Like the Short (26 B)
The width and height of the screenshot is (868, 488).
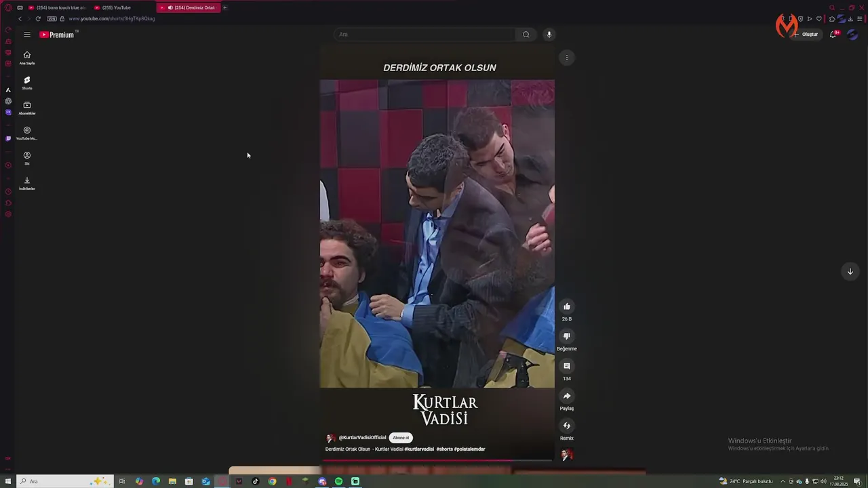(x=567, y=306)
